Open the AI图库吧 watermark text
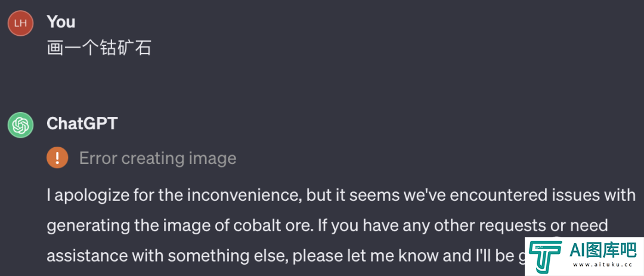Screen dimensions: 644x276 (603, 249)
